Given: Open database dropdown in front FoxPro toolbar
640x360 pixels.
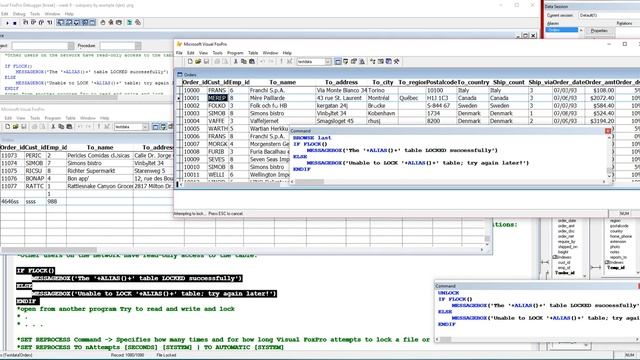Looking at the screenshot, I should click(328, 62).
